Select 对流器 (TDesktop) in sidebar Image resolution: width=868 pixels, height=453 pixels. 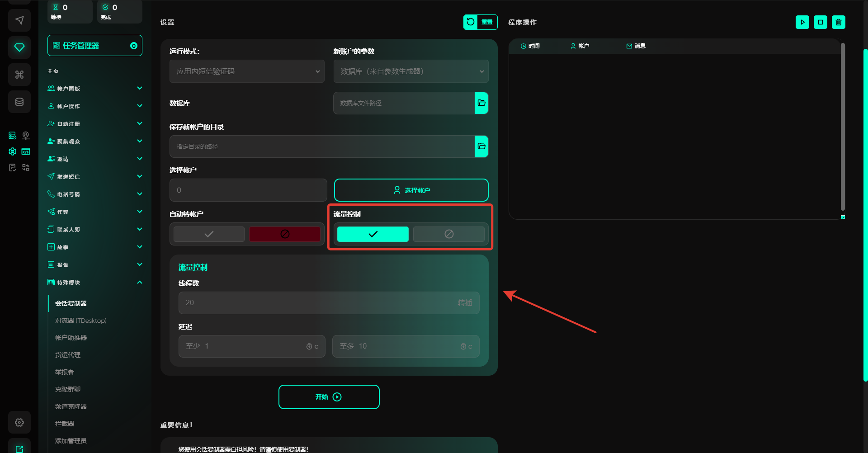coord(81,321)
